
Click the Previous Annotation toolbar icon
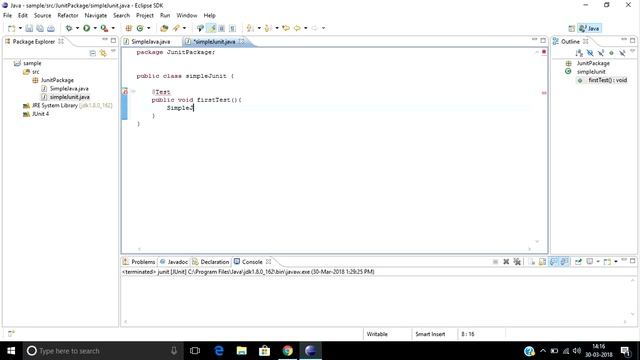tap(268, 28)
